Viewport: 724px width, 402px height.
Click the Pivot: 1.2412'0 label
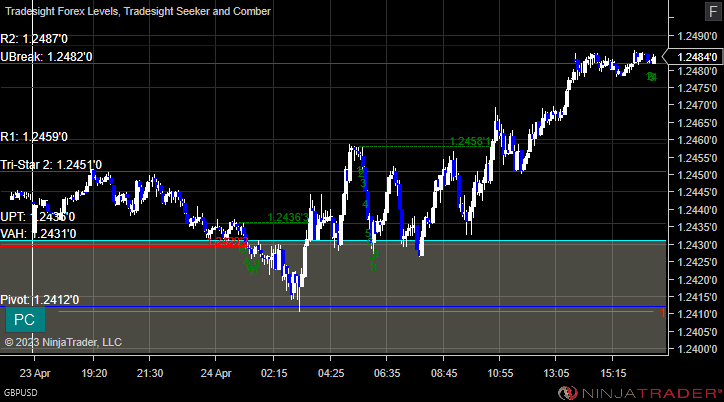click(40, 300)
